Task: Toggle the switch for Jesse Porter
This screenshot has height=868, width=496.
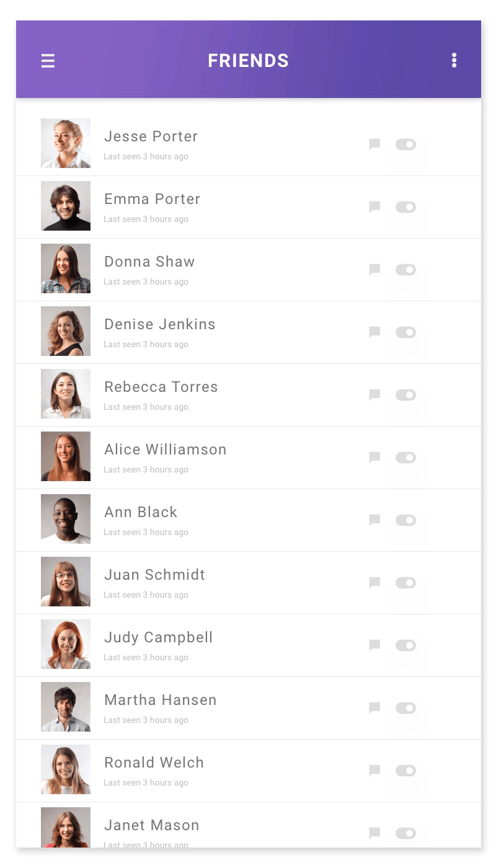Action: 405,144
